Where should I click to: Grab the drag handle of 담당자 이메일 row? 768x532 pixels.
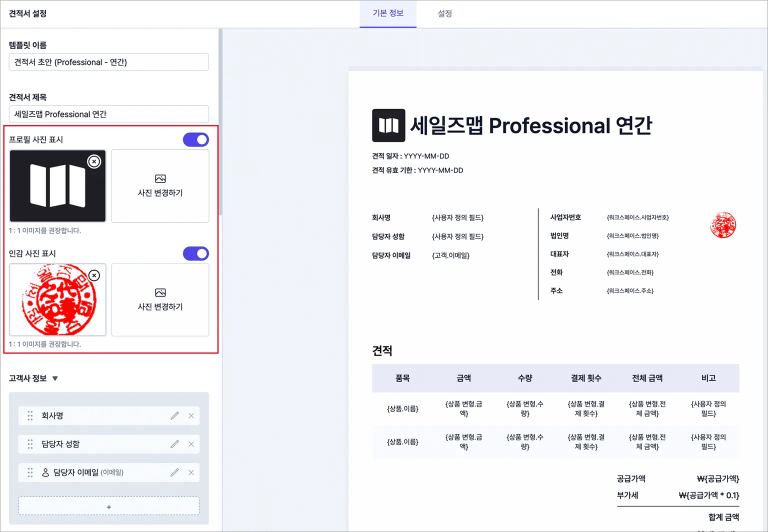tap(30, 472)
